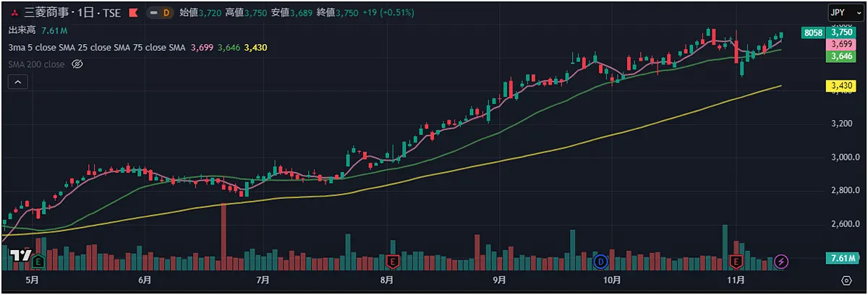
Task: Click the purple lightning bolt event icon
Action: pos(781,260)
